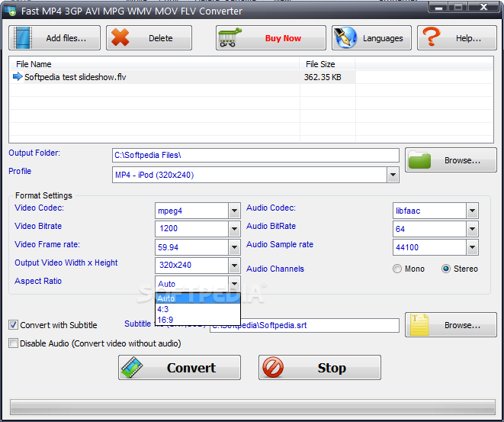Click the Stop button label
The height and width of the screenshot is (422, 504).
tap(332, 368)
